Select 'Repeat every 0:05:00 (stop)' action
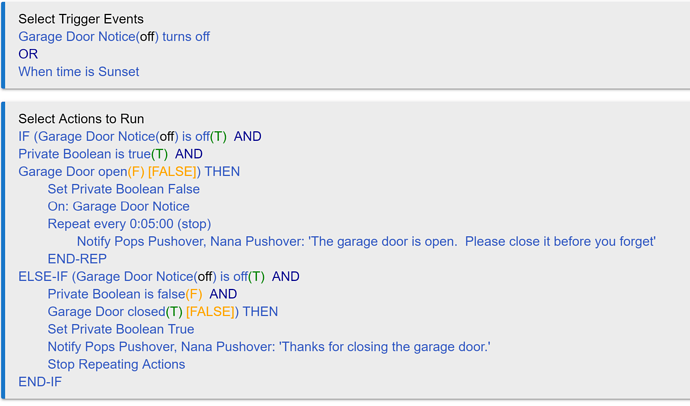This screenshot has width=690, height=406. (x=129, y=224)
